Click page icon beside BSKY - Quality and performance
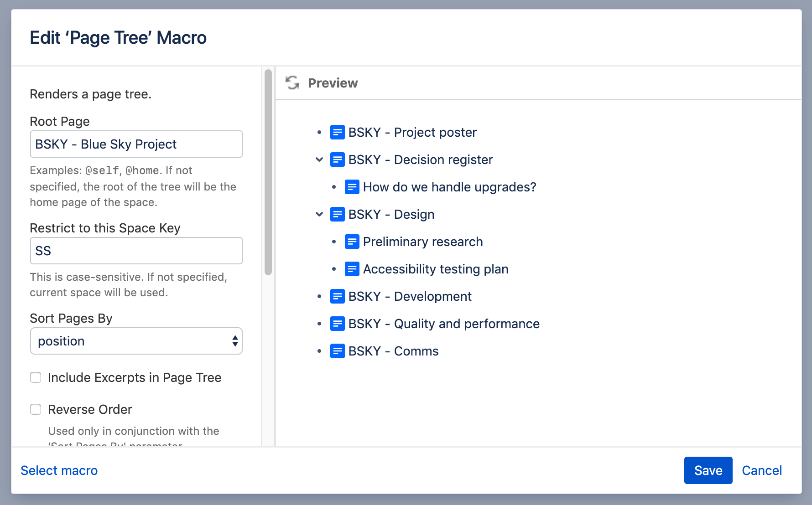 [338, 324]
